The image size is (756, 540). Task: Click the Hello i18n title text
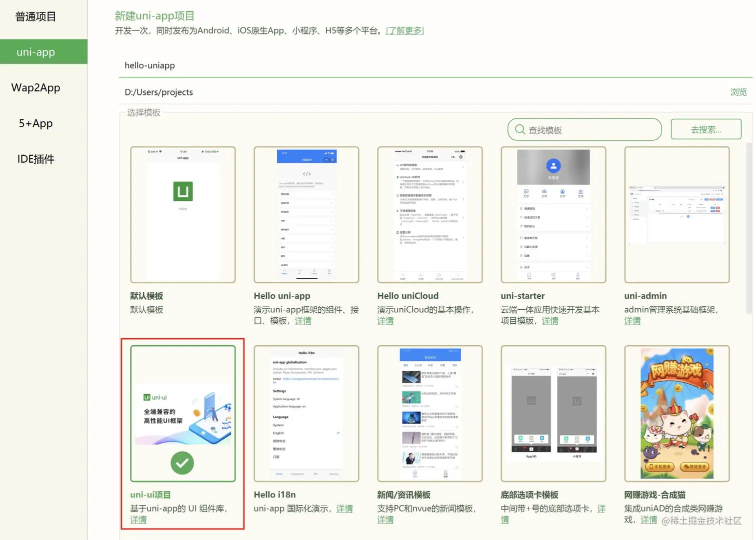click(274, 495)
